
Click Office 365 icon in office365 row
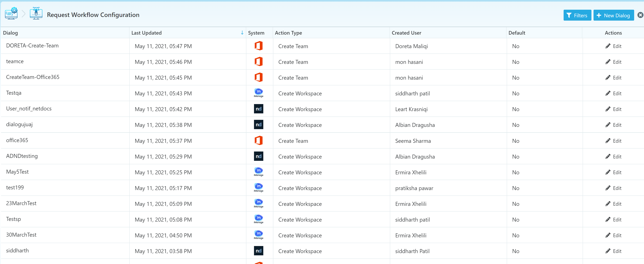[258, 140]
